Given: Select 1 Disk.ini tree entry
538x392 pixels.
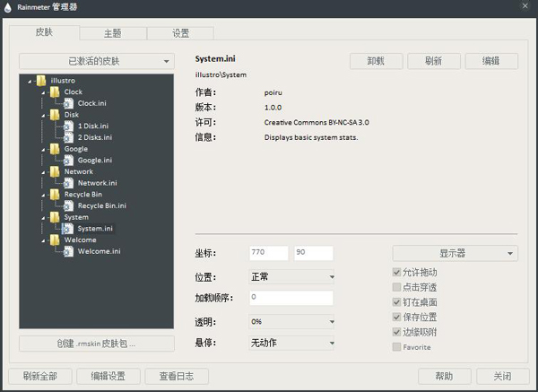Looking at the screenshot, I should [93, 126].
